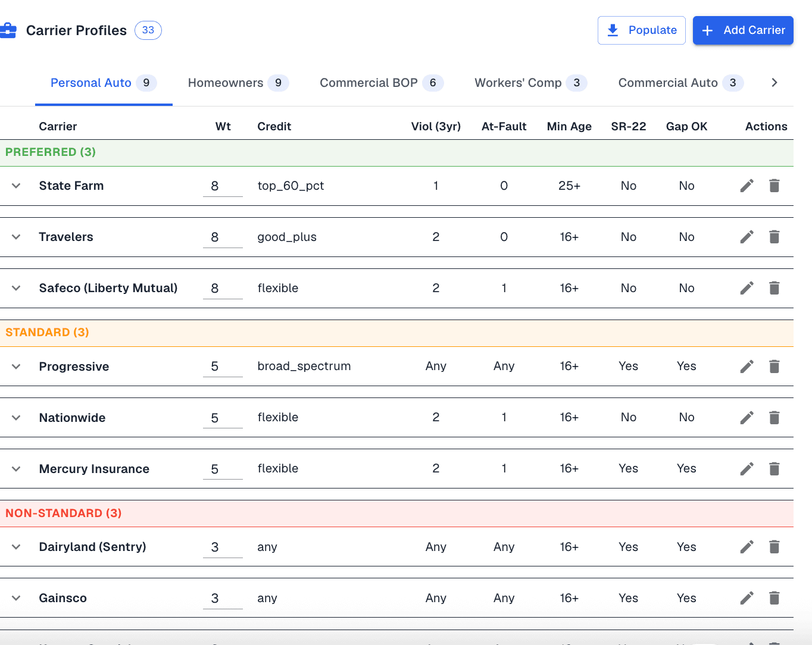Switch to the Commercial Auto tab
The width and height of the screenshot is (812, 645).
681,83
